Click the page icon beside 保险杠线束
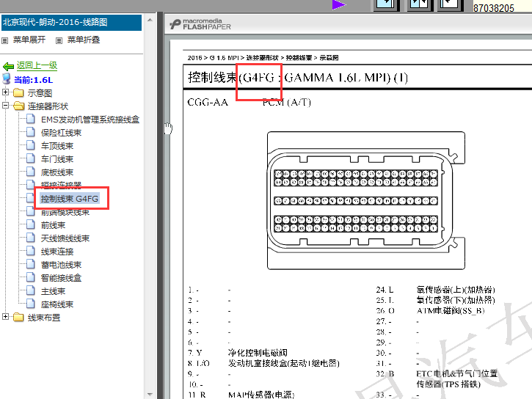The image size is (532, 399). click(31, 132)
